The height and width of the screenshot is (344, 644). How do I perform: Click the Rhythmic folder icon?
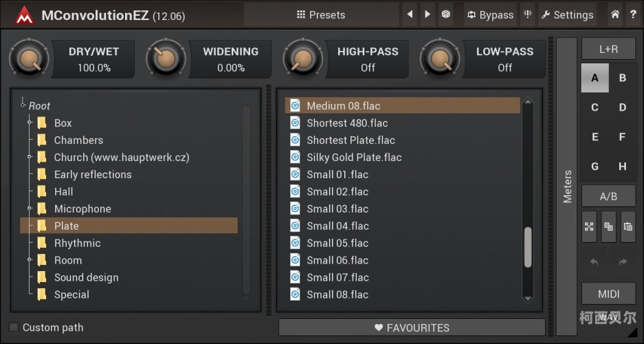pyautogui.click(x=41, y=243)
